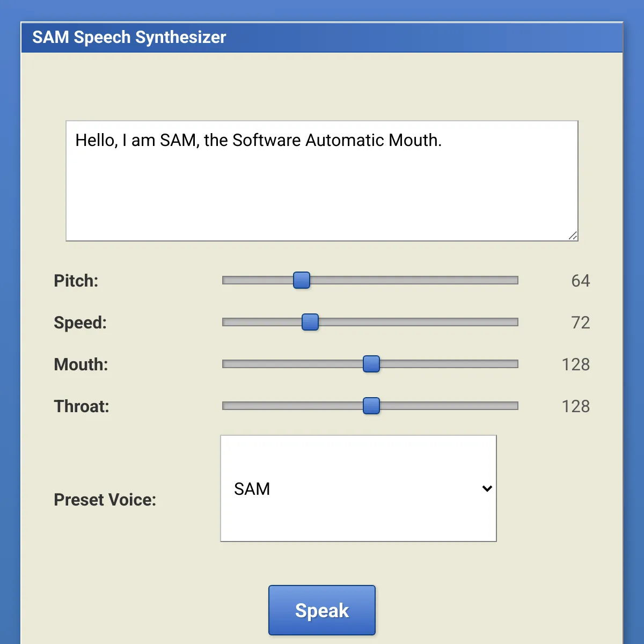The image size is (644, 644).
Task: Click the Throat slider handle
Action: [x=371, y=406]
